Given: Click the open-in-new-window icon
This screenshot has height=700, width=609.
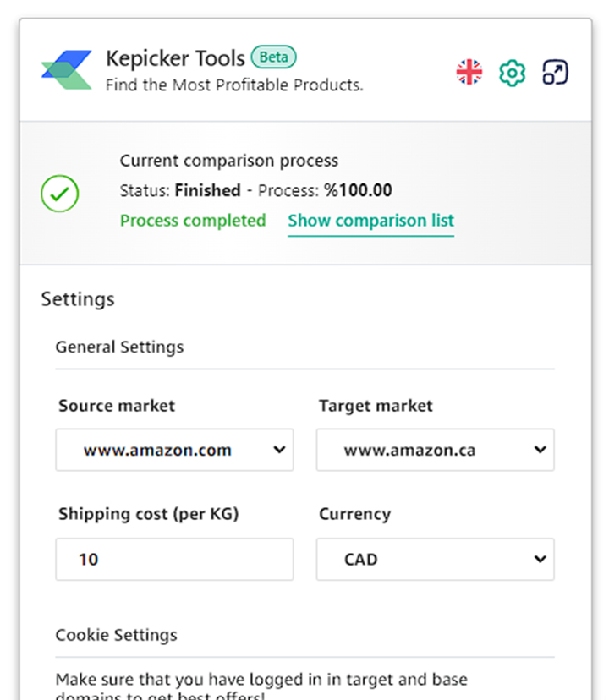Looking at the screenshot, I should click(553, 73).
